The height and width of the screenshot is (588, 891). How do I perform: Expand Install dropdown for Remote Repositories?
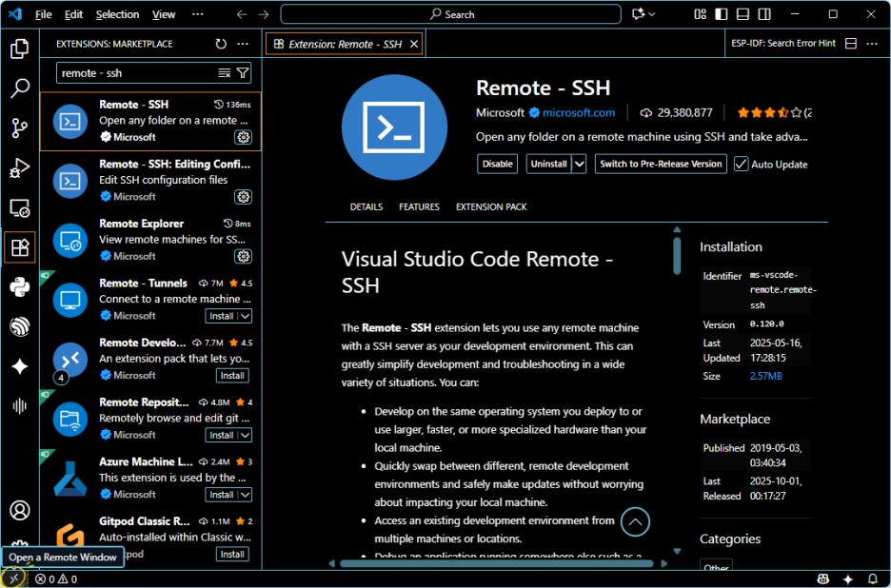[x=245, y=435]
